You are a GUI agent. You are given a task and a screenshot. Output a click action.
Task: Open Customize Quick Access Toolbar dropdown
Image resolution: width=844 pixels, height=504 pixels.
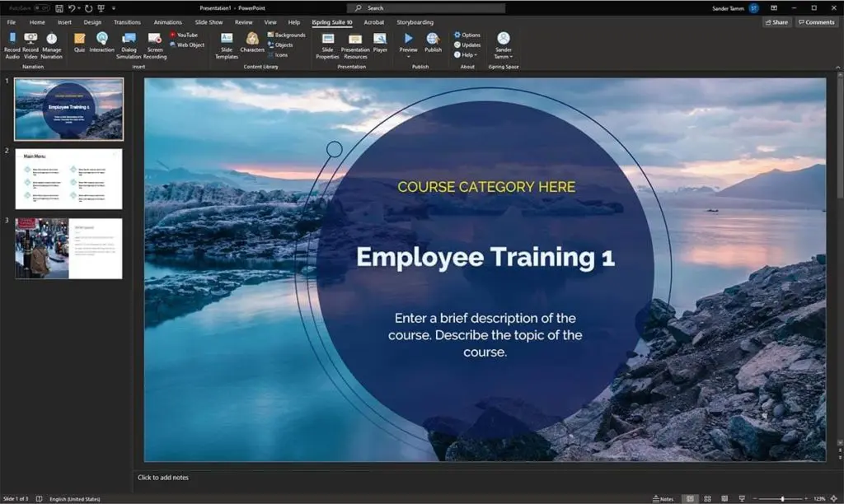[x=114, y=8]
